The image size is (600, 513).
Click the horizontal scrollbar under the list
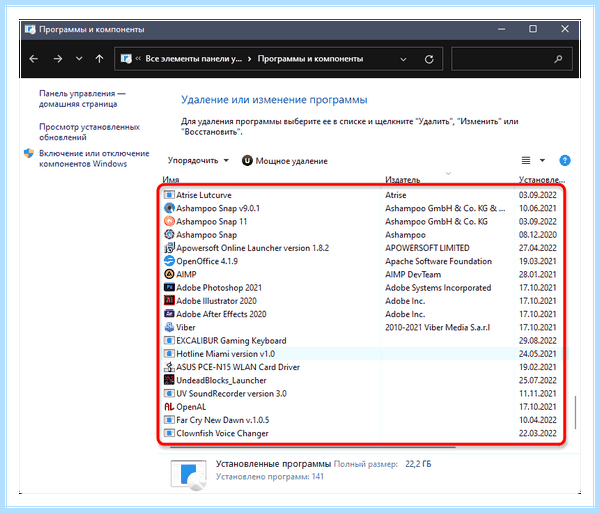coord(313,447)
